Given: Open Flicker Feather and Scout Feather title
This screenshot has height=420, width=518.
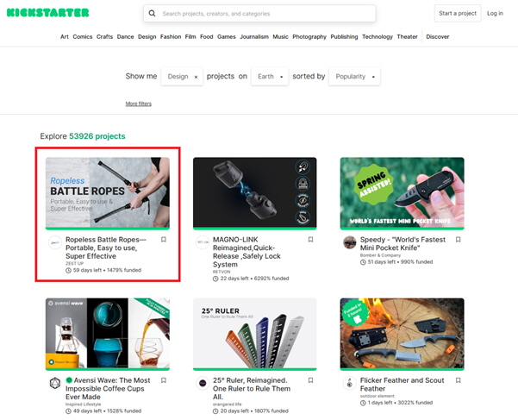Looking at the screenshot, I should point(402,385).
